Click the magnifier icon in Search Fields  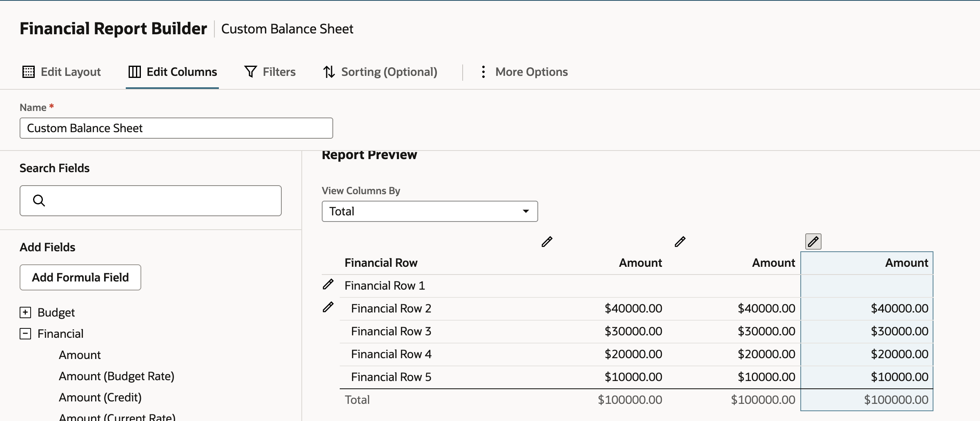pyautogui.click(x=39, y=200)
